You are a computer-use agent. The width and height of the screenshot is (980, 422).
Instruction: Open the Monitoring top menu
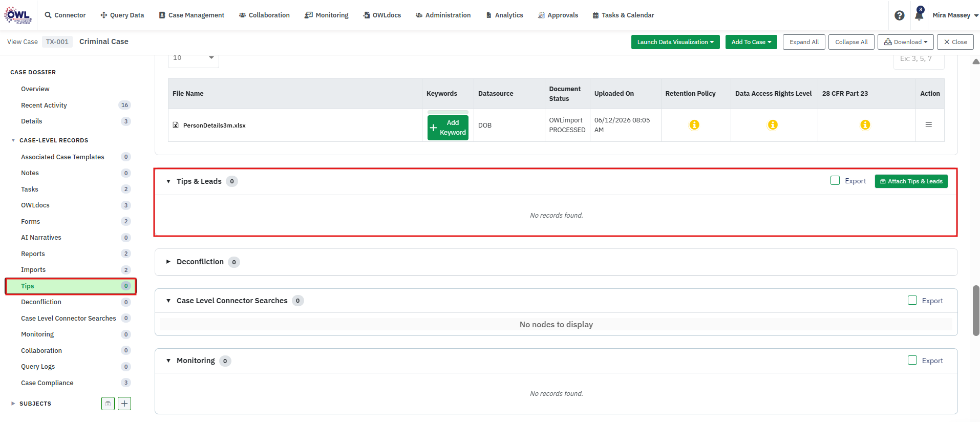pyautogui.click(x=327, y=15)
